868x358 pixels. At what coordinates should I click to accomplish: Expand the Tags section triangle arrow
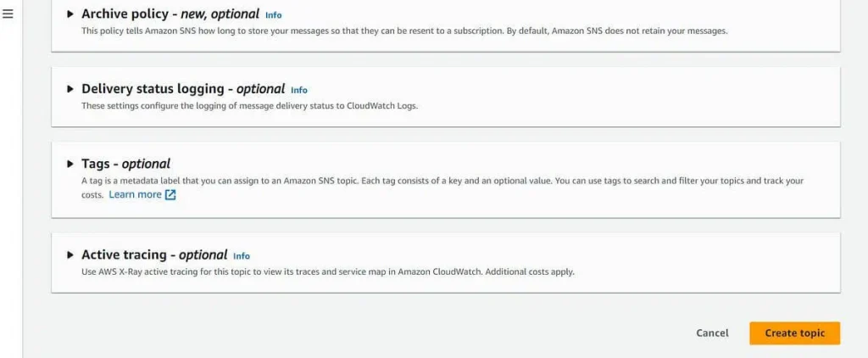tap(70, 164)
